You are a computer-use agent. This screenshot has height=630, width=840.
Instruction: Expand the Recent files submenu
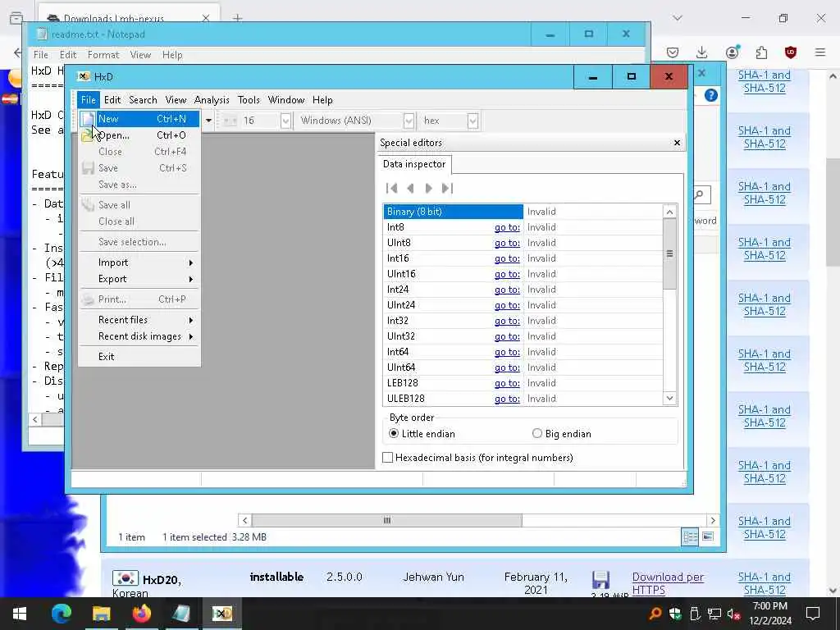(x=139, y=320)
